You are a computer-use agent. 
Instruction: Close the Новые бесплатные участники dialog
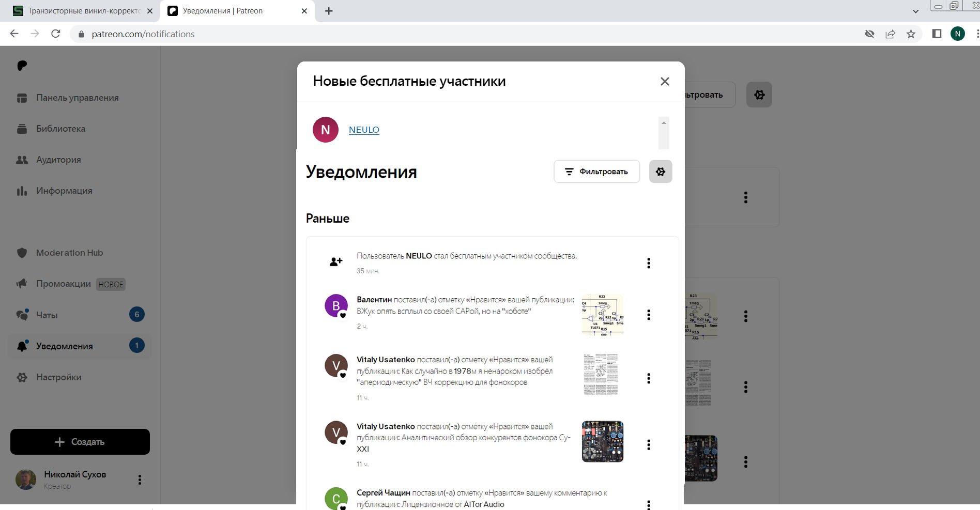click(x=665, y=82)
